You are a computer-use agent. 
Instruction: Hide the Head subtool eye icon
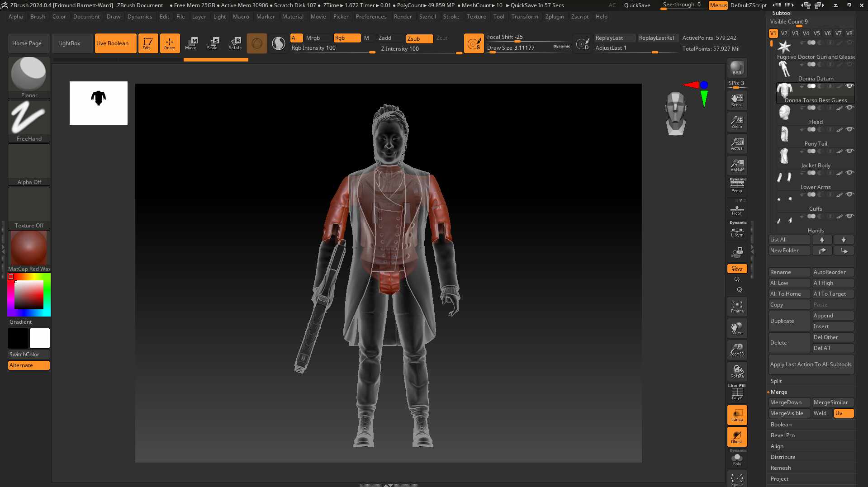(x=849, y=108)
